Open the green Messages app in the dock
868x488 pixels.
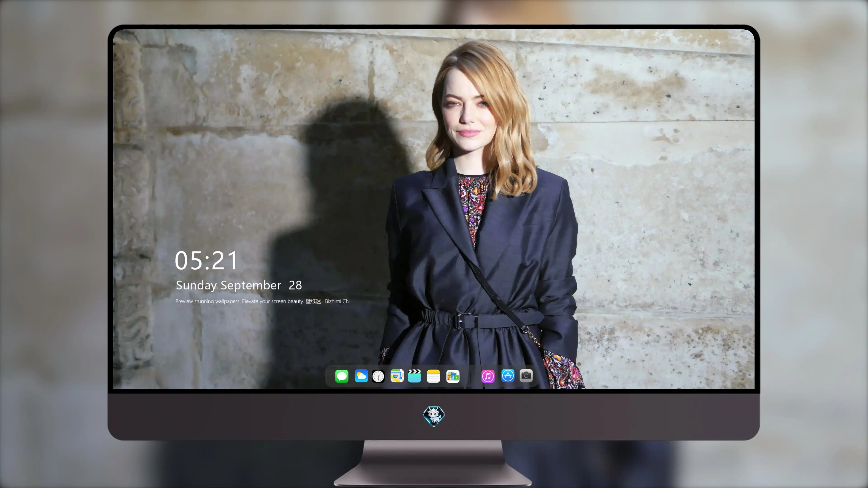[342, 376]
